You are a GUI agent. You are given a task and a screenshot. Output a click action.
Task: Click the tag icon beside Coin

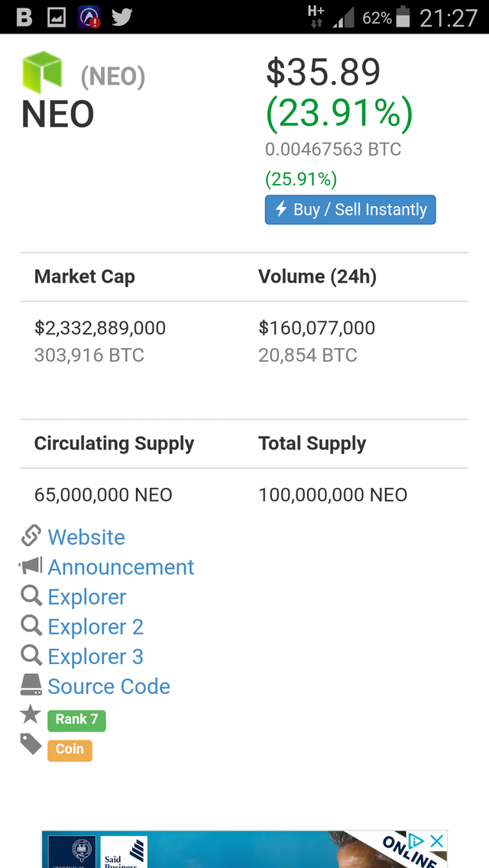pos(31,744)
